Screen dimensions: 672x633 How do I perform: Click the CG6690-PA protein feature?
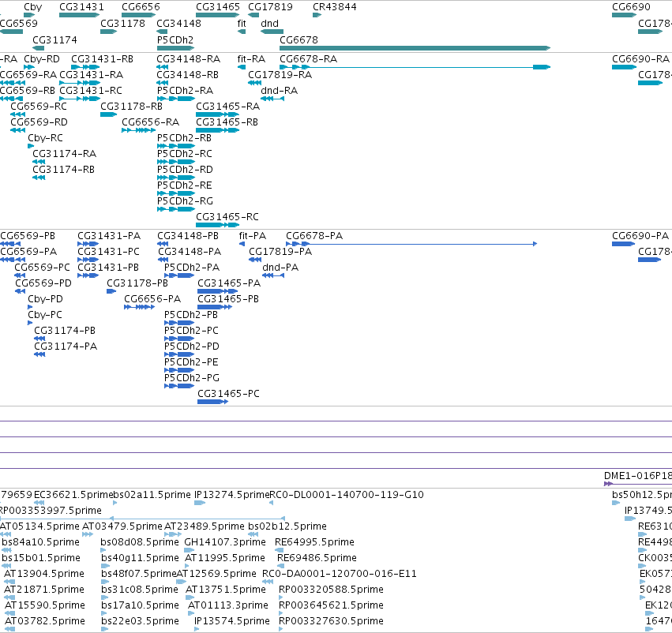click(624, 244)
